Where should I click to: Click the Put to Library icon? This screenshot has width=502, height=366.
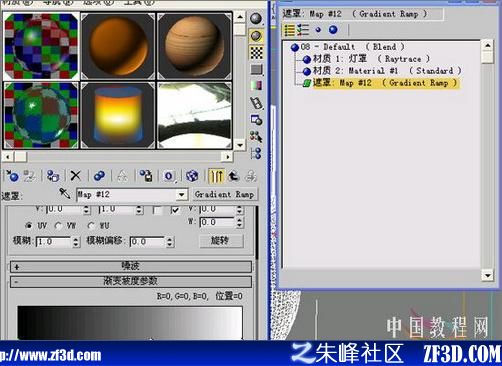coord(146,176)
